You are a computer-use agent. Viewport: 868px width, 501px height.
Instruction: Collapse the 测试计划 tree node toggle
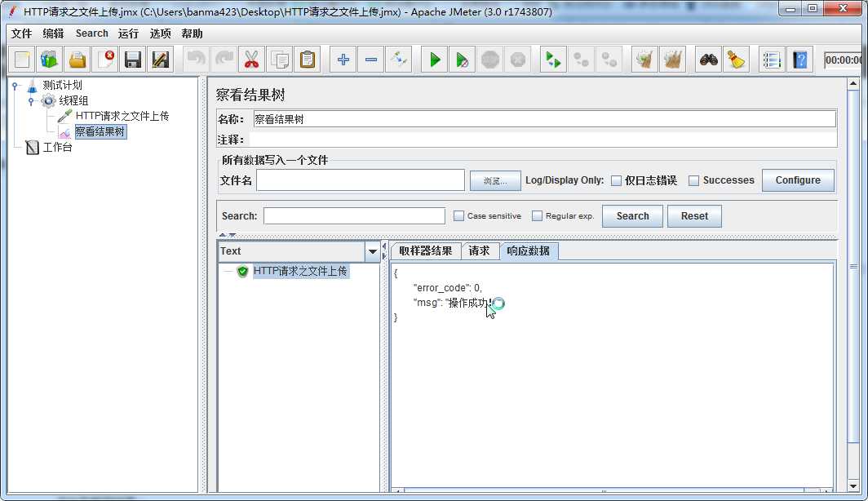point(15,85)
